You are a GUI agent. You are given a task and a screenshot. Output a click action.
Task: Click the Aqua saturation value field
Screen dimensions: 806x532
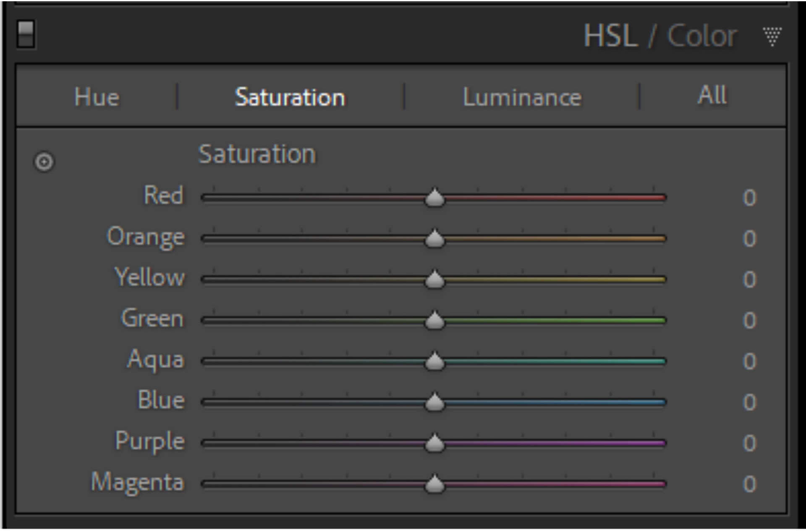coord(749,361)
